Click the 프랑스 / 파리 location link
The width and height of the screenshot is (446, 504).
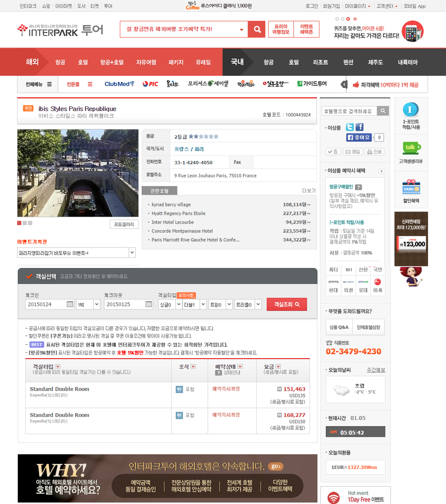(x=189, y=149)
